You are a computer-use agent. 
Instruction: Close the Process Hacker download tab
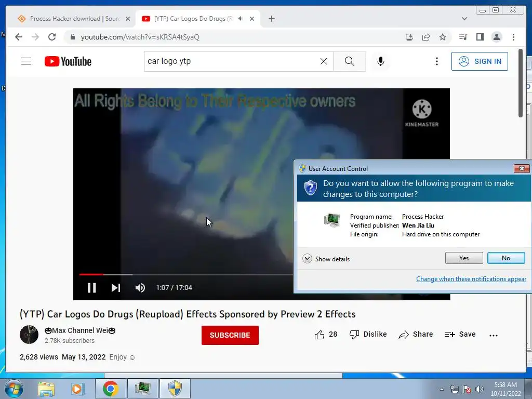128,19
